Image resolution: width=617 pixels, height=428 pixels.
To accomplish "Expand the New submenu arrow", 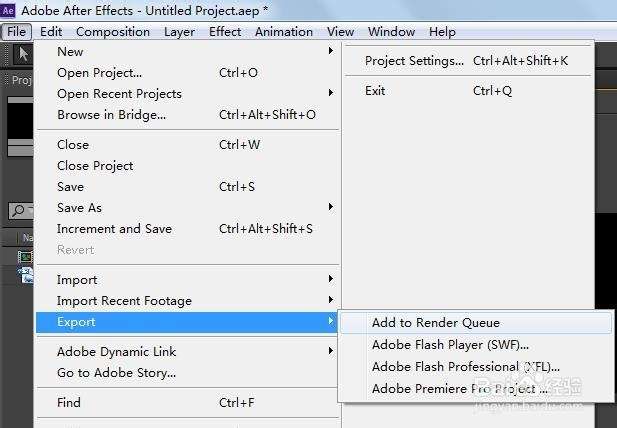I will point(330,51).
